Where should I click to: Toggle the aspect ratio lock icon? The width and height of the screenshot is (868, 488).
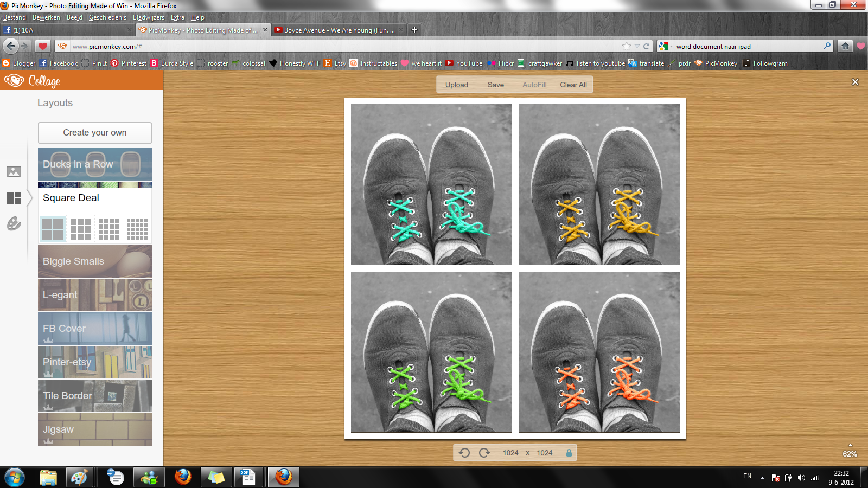click(569, 453)
